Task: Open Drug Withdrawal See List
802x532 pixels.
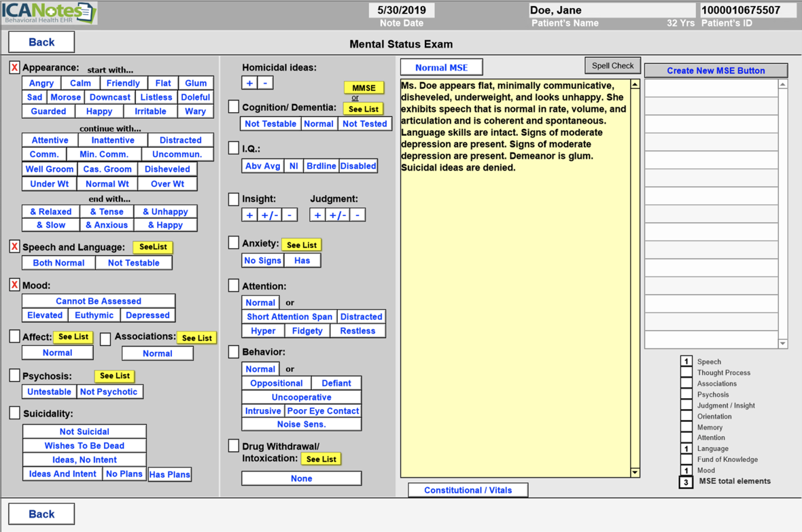Action: tap(321, 459)
